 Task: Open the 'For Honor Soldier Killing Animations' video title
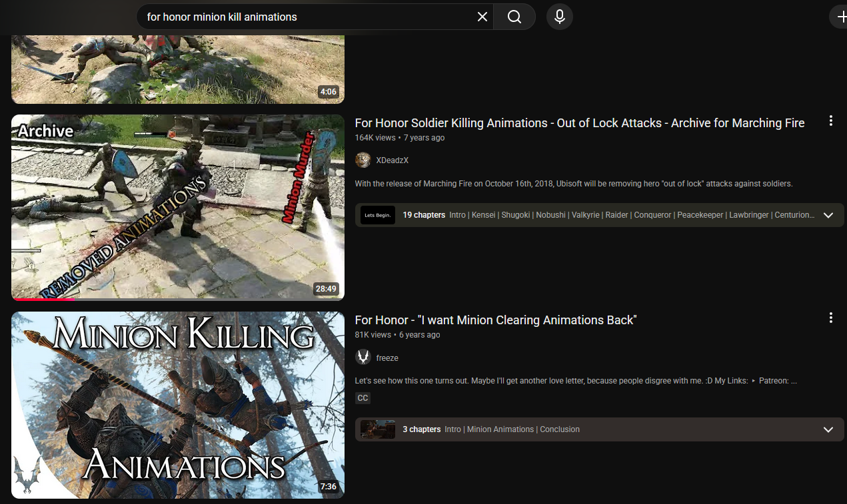(580, 123)
